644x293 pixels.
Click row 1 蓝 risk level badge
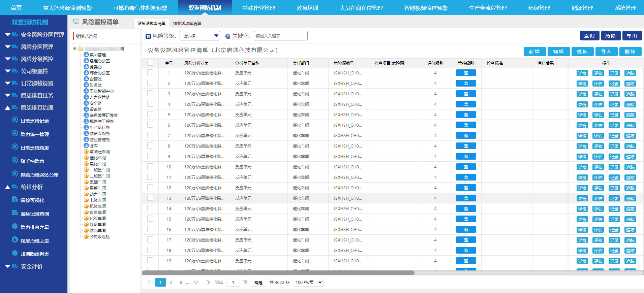click(x=466, y=73)
